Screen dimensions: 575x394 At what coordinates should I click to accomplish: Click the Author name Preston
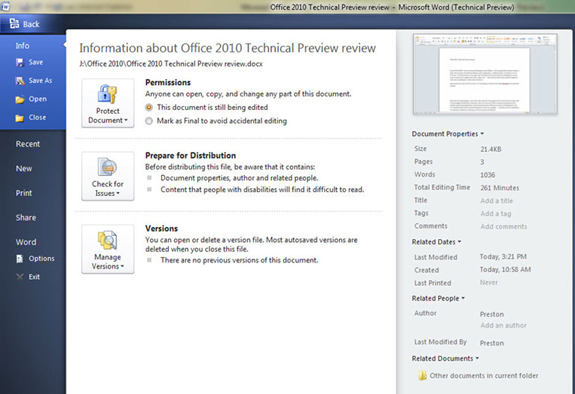point(492,314)
